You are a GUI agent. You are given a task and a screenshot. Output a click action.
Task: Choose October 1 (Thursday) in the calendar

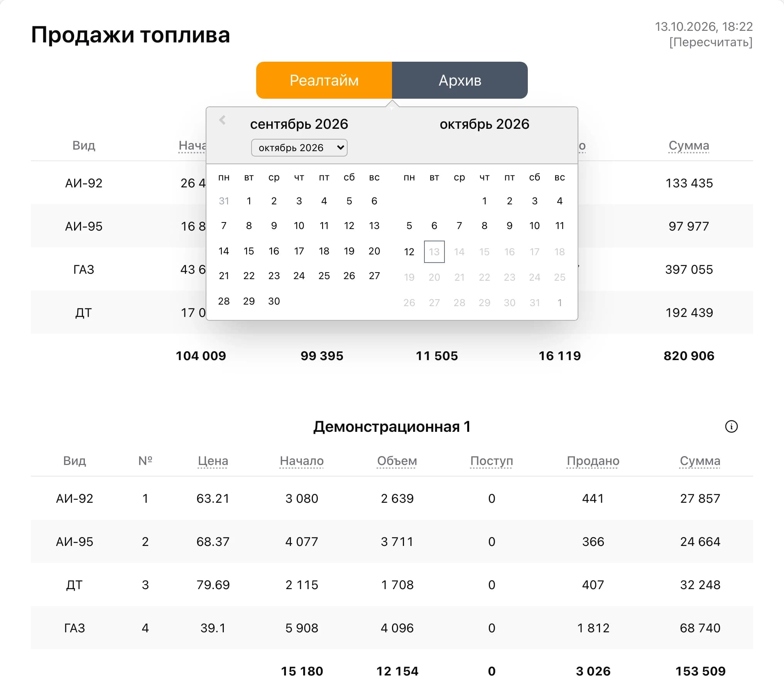tap(484, 201)
